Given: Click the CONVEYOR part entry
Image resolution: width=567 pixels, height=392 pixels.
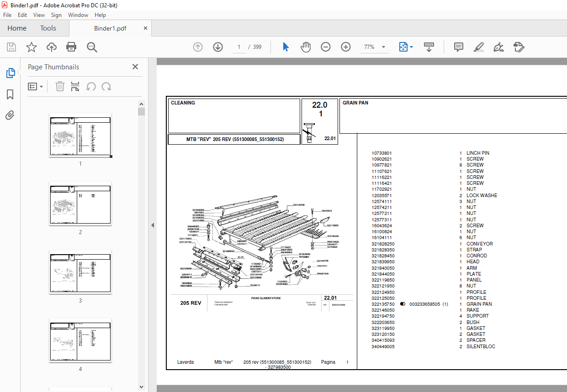Looking at the screenshot, I should [480, 244].
